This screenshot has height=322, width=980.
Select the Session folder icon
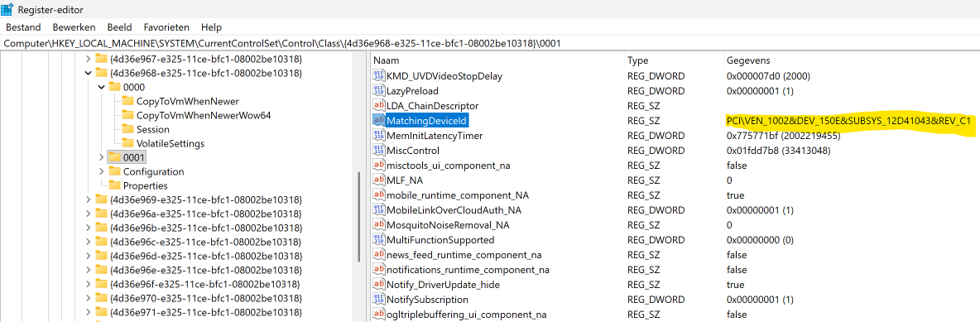coord(127,129)
